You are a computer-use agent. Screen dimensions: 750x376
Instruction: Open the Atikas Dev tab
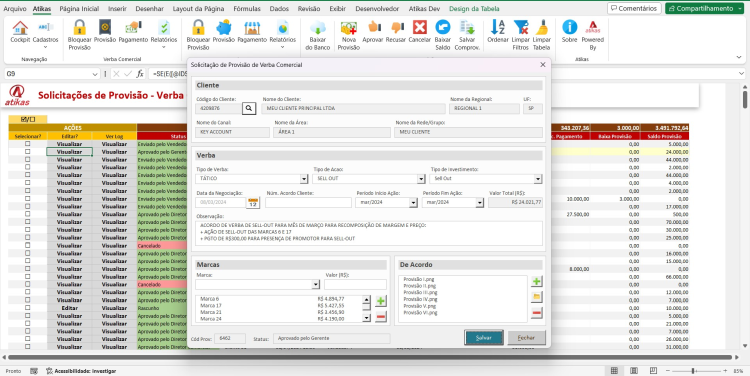[424, 9]
